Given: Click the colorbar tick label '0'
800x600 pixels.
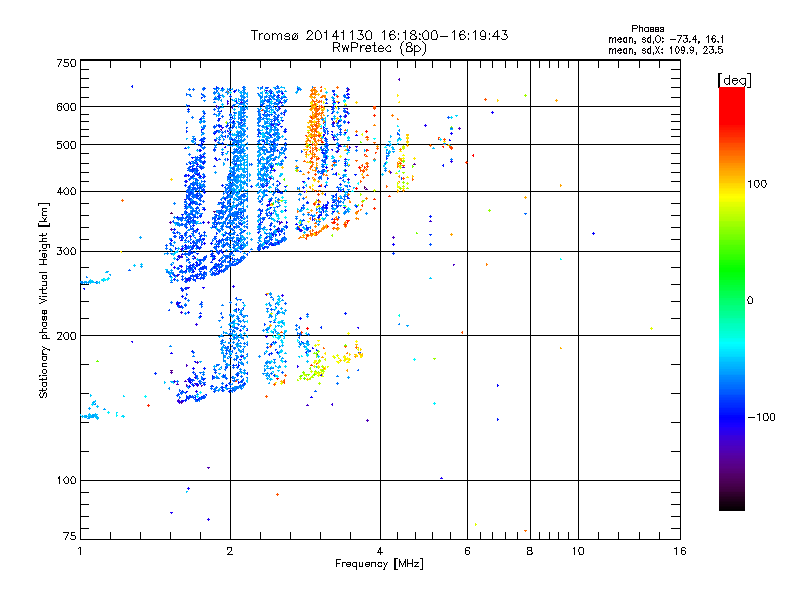Looking at the screenshot, I should point(750,301).
